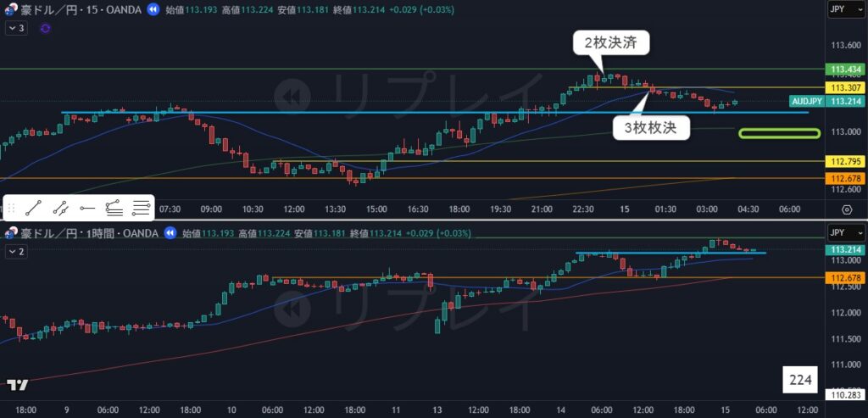The image size is (868, 418).
Task: Click the drawing toolbar drag handle
Action: (11, 206)
